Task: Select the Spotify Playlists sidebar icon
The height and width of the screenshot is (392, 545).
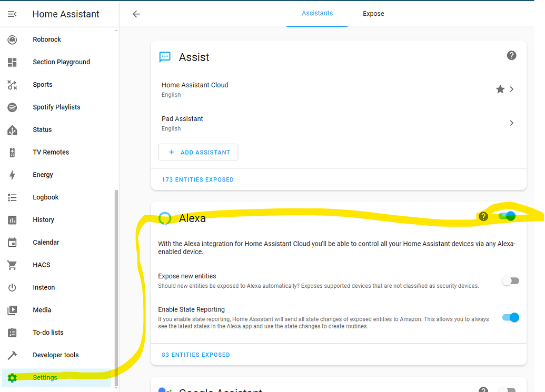Action: [x=12, y=107]
